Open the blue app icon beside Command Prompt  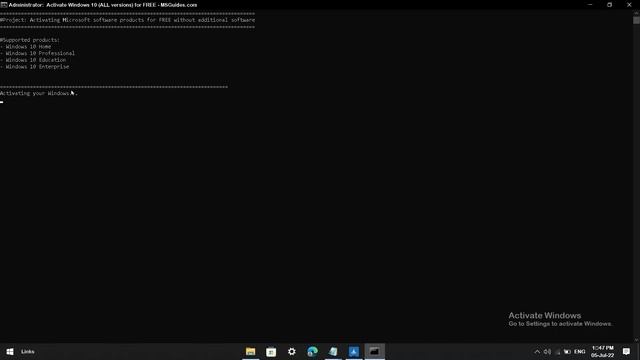[x=354, y=351]
